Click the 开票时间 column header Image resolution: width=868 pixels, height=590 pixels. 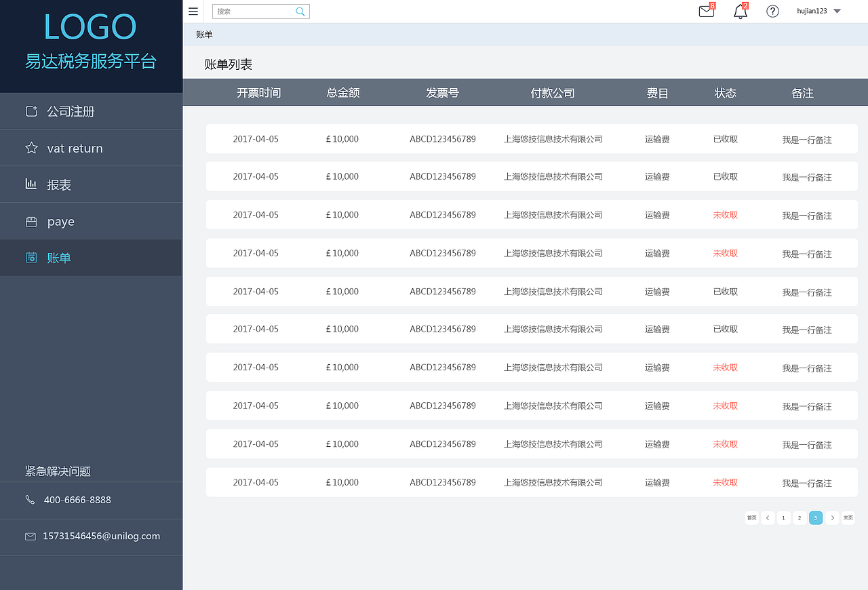(x=258, y=93)
